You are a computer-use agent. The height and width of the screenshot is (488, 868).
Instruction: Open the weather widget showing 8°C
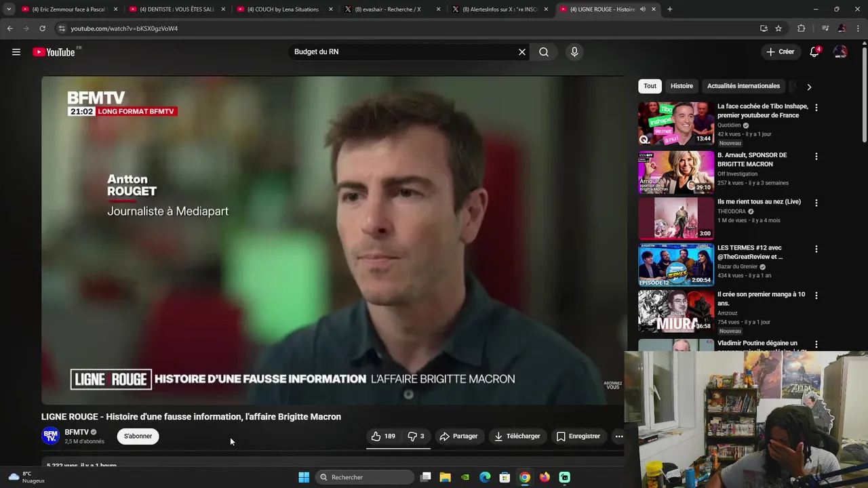pyautogui.click(x=27, y=477)
